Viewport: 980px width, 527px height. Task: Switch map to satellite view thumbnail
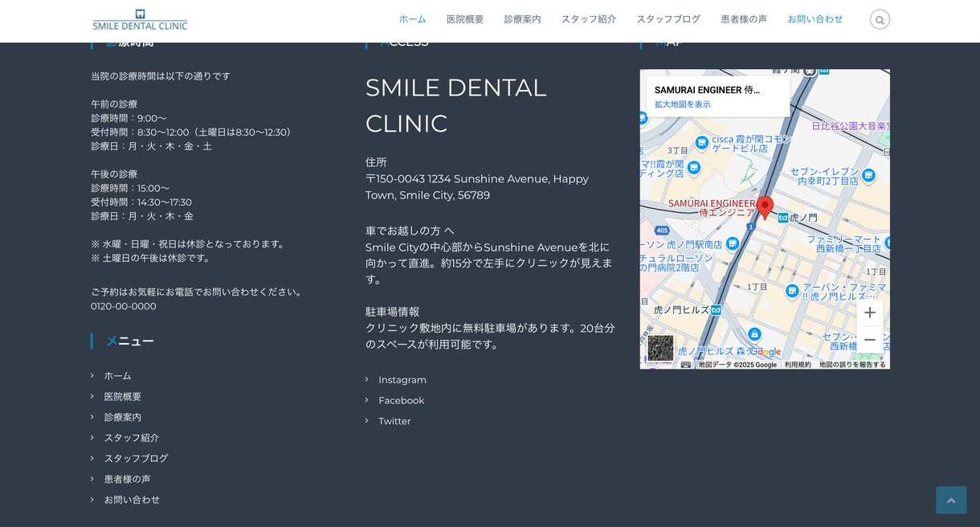(x=660, y=348)
